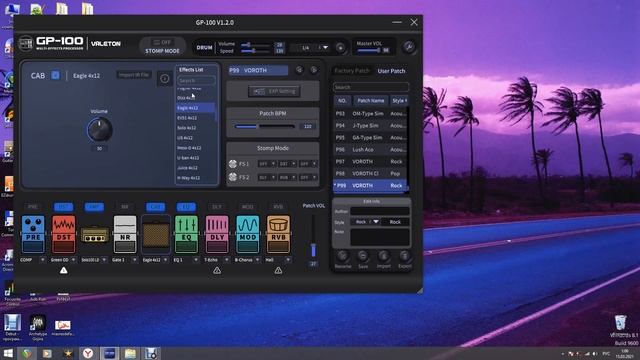
Task: Click the Export patch icon
Action: coord(404,256)
